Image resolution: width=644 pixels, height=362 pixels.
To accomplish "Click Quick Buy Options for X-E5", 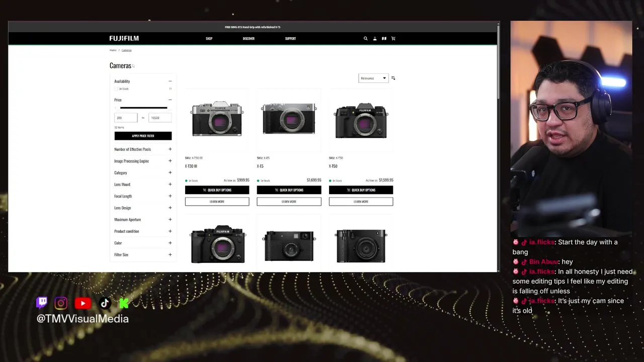I will 289,190.
